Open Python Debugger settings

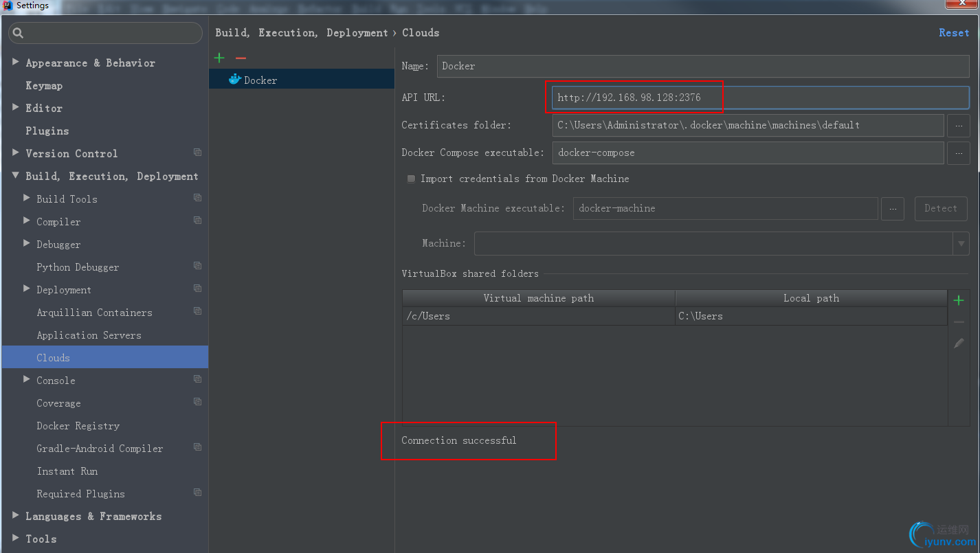(78, 267)
